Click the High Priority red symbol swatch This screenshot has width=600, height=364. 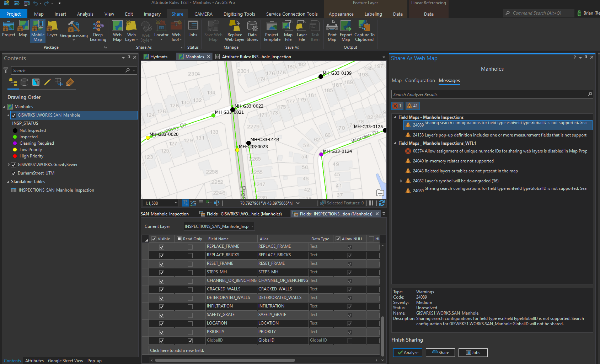(x=15, y=156)
